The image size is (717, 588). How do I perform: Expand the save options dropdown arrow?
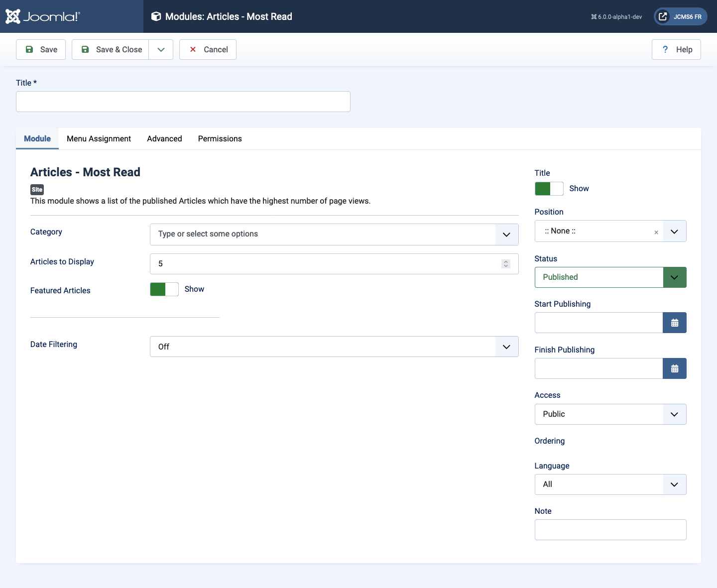pos(161,49)
